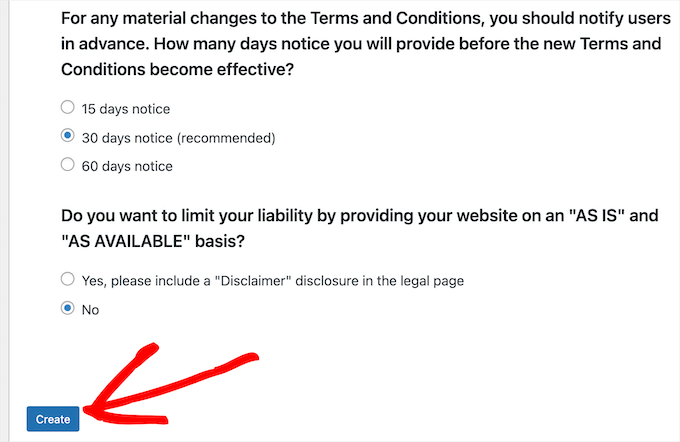This screenshot has width=680, height=442.
Task: Select the No radio button for liability
Action: pos(68,308)
